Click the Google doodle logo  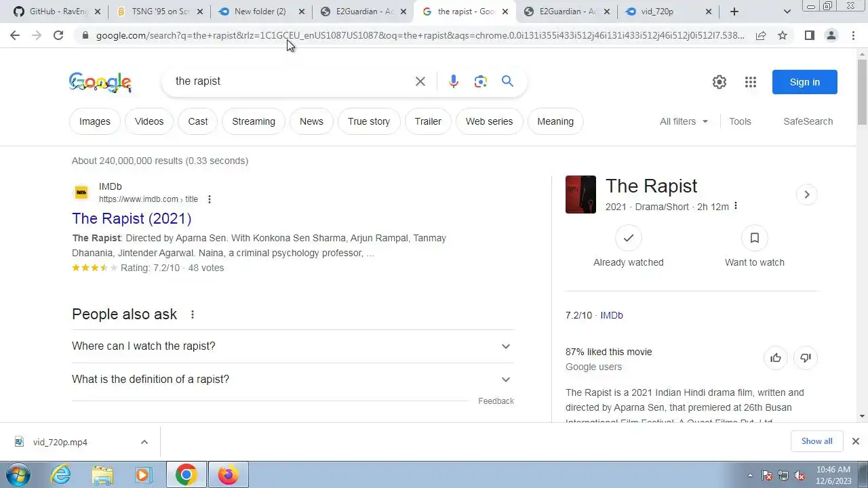point(100,83)
